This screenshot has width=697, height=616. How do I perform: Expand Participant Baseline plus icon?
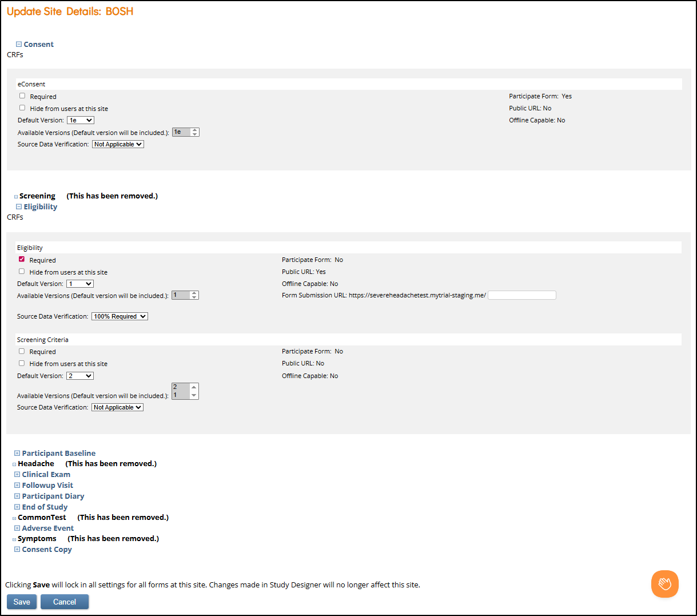tap(17, 453)
